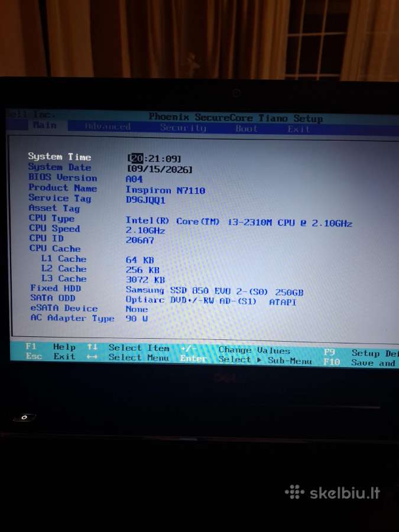Click the left-right arrows icon
399x532 pixels.
92,357
